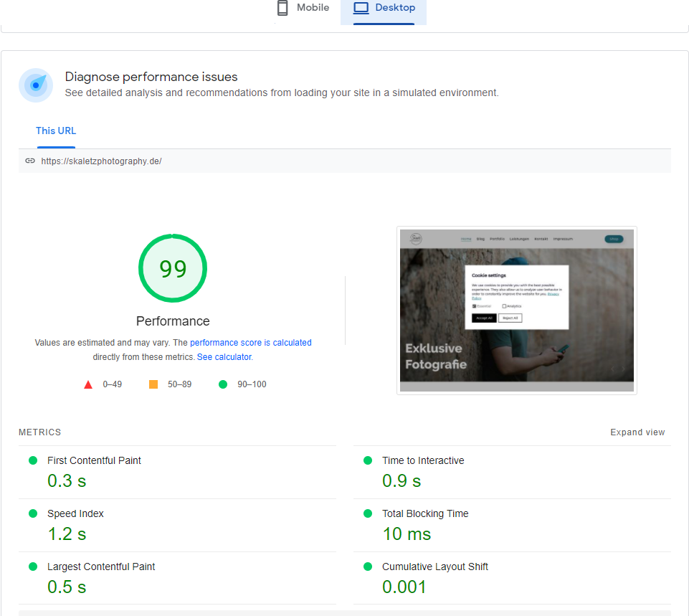Click the Total Blocking Time label

pyautogui.click(x=425, y=513)
